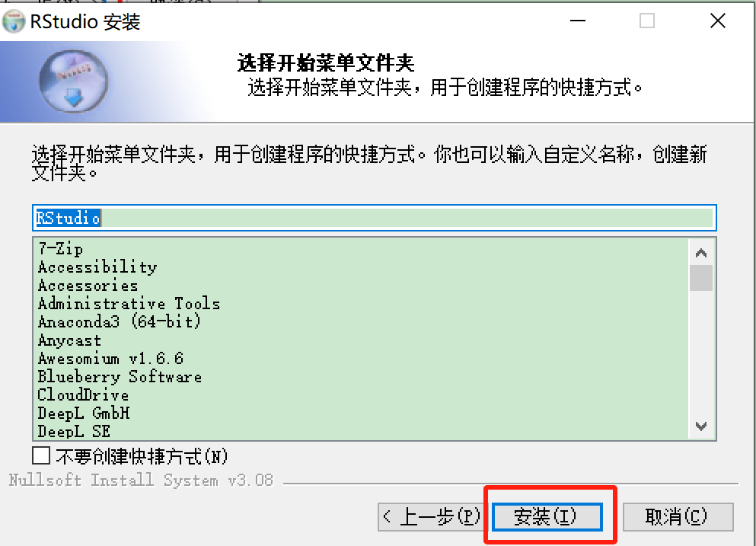
Task: Click the scrollbar down arrow in folder list
Action: [701, 426]
